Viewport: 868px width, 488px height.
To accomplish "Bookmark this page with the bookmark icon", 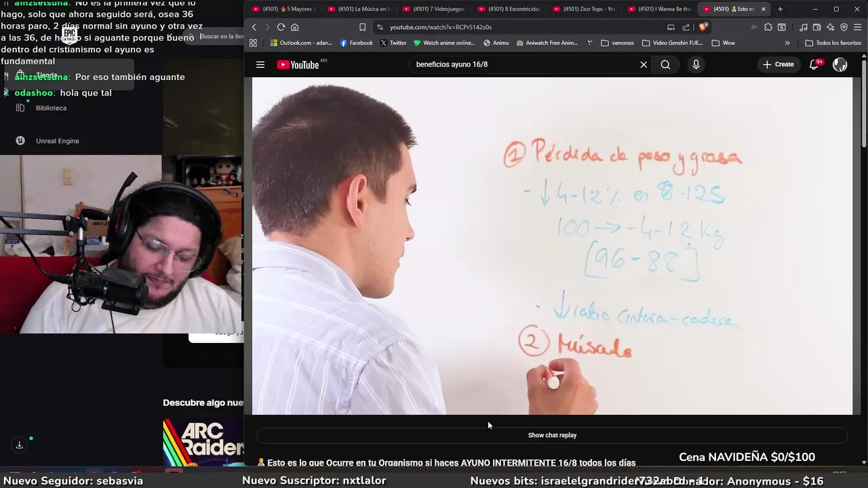I will [x=362, y=27].
